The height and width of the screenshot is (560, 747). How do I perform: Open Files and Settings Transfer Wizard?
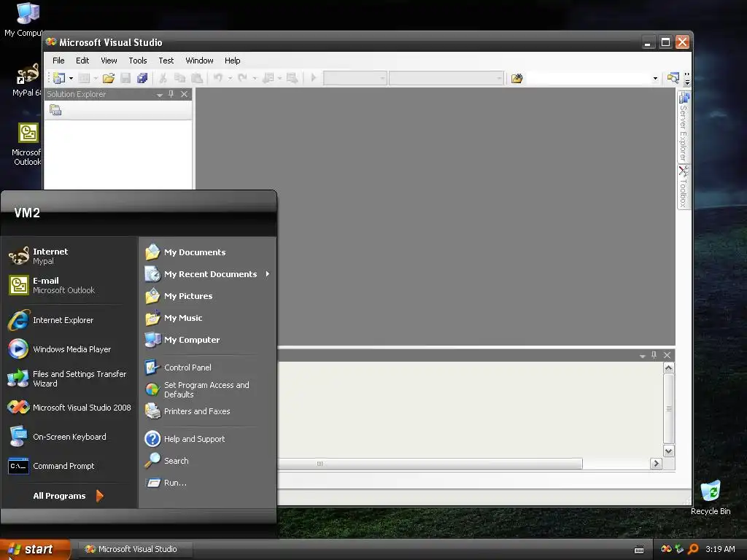coord(69,378)
